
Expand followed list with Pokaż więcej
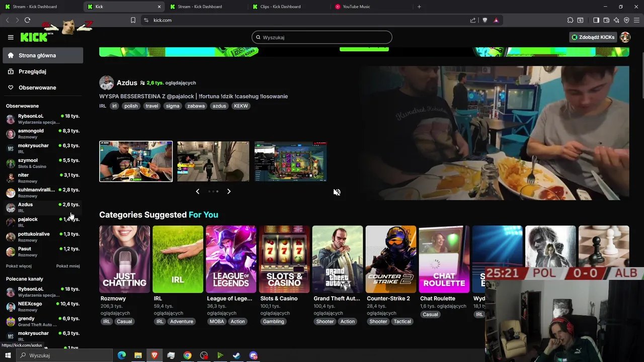click(19, 266)
